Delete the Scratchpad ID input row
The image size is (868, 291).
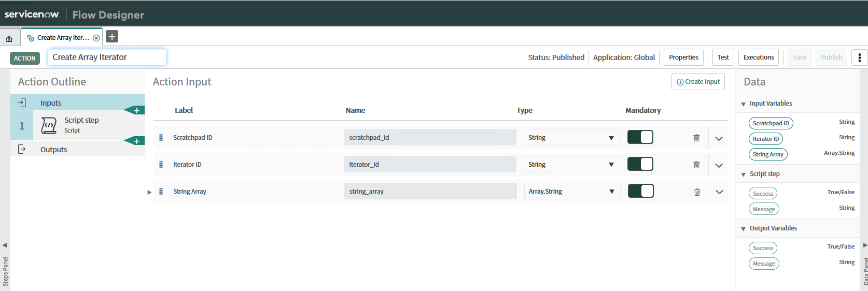pyautogui.click(x=696, y=138)
